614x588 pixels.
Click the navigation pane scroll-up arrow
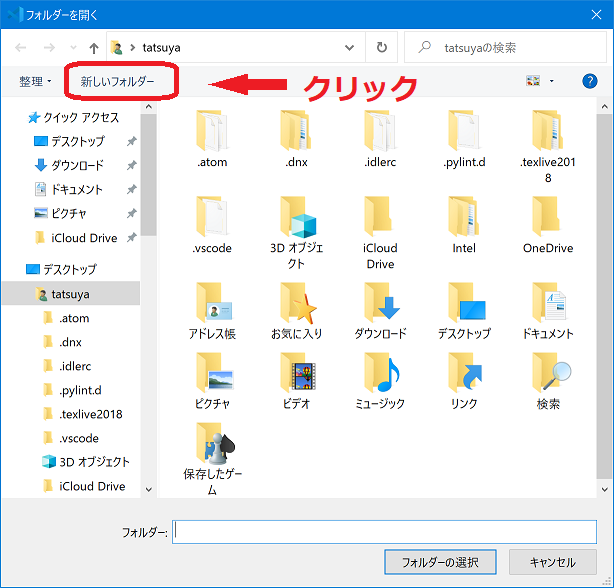click(148, 106)
